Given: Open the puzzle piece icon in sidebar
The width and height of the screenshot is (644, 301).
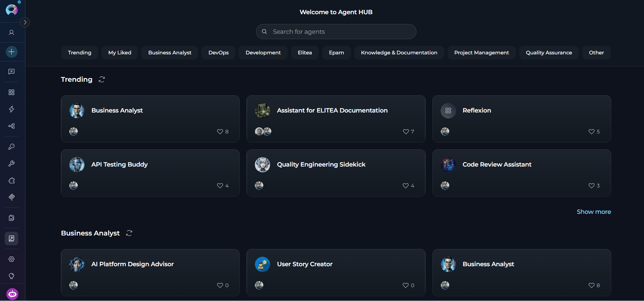Looking at the screenshot, I should (x=11, y=180).
